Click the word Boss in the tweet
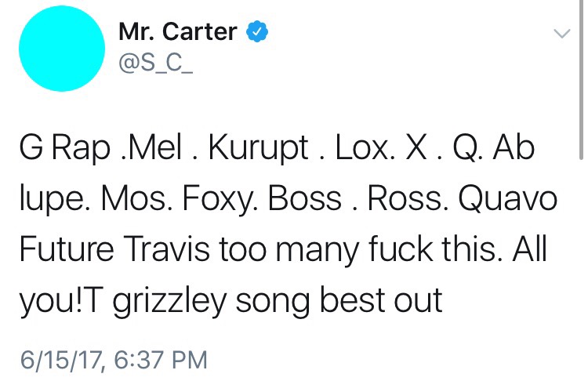Screen dimensions: 588x381 coord(305,199)
